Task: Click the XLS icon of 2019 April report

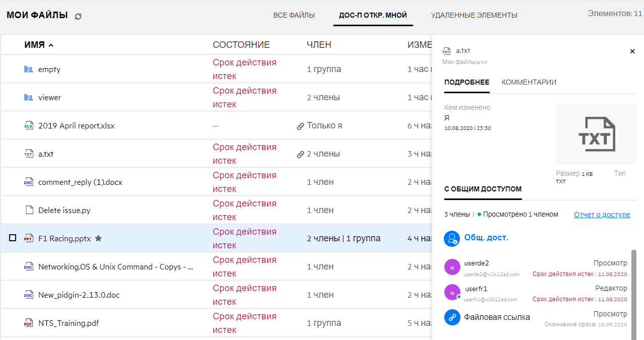Action: coord(29,126)
